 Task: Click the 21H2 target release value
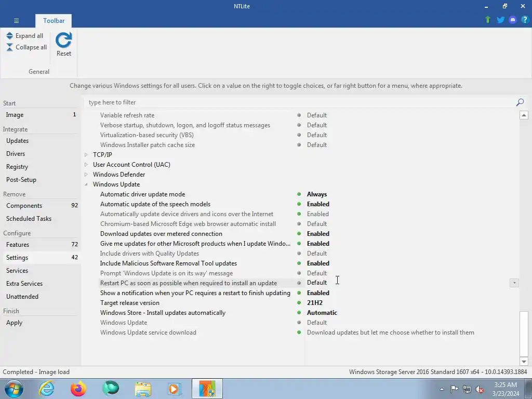(x=314, y=303)
